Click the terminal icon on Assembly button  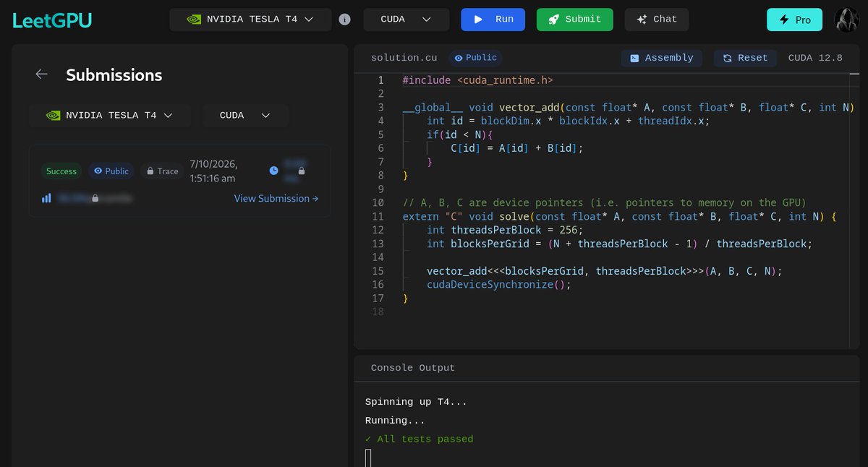(x=634, y=58)
